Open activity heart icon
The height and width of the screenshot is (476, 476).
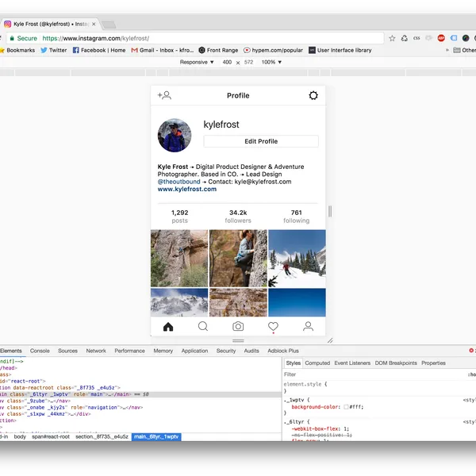pyautogui.click(x=273, y=327)
